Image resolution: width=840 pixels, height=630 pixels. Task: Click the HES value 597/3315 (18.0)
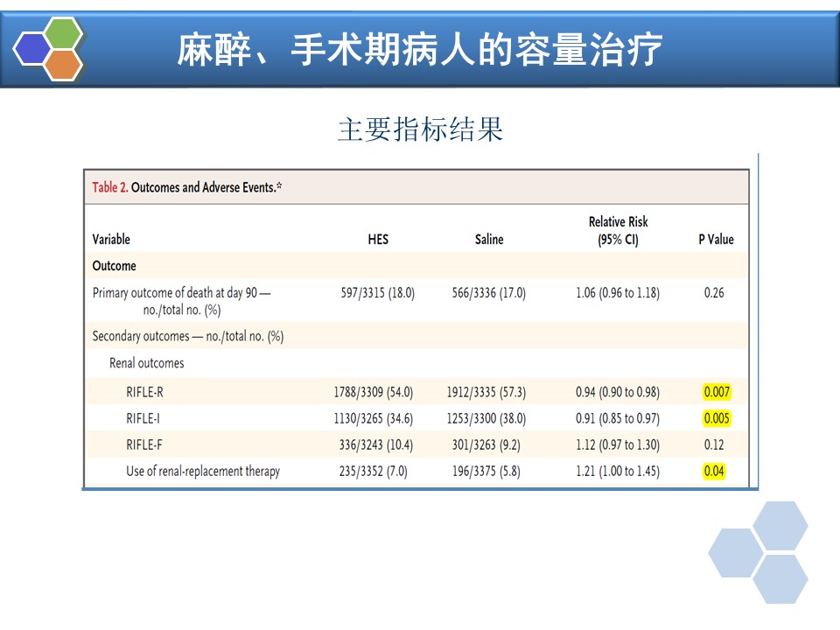click(x=378, y=293)
